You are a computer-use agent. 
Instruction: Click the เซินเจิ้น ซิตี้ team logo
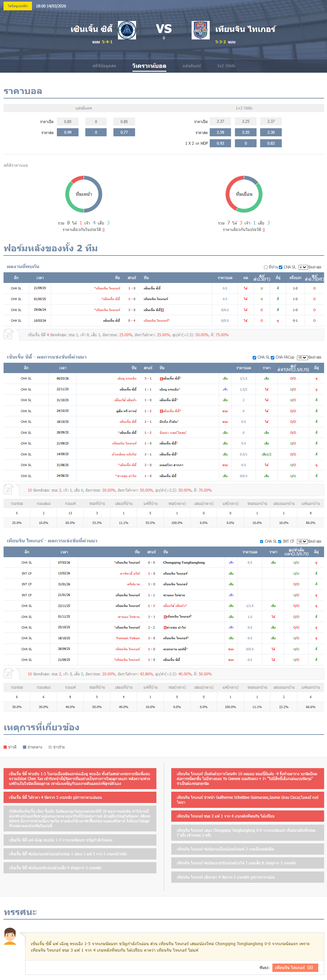coord(127,30)
